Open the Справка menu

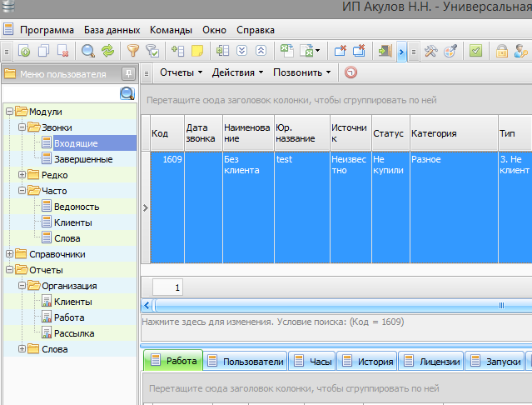(x=256, y=30)
